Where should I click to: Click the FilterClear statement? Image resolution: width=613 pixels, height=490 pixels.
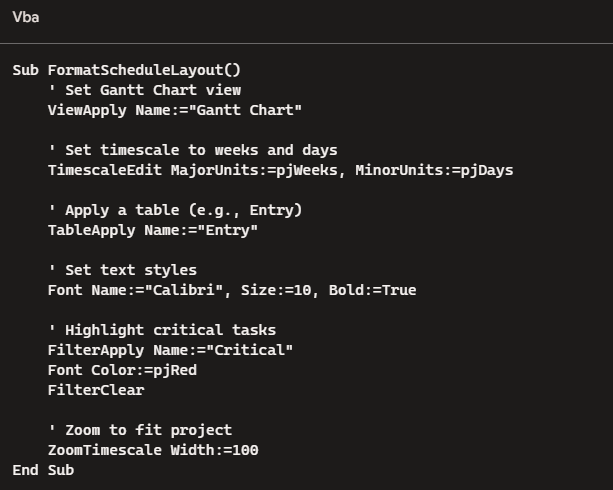tap(96, 390)
